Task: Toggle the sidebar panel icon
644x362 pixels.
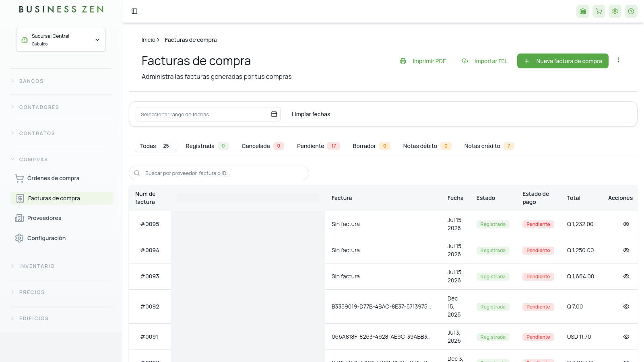Action: [x=134, y=11]
